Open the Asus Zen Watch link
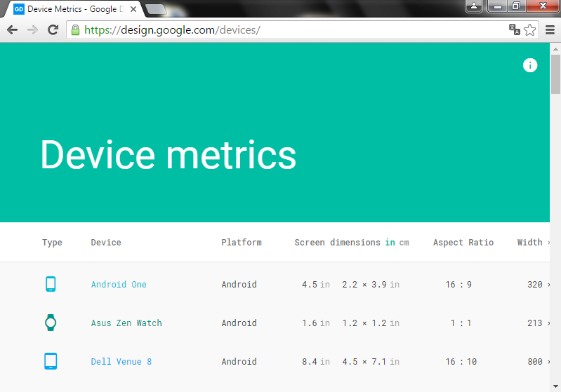561x392 pixels. 126,323
